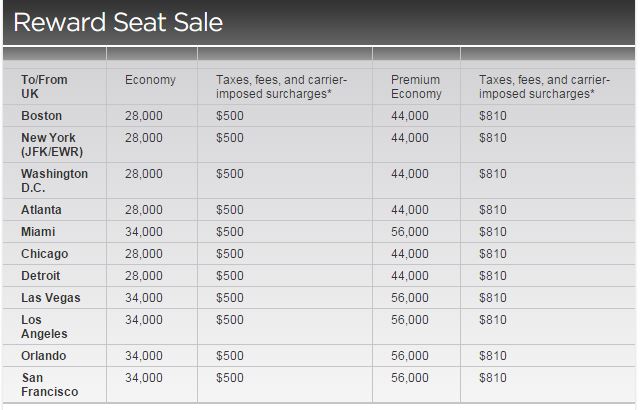The image size is (643, 410).
Task: Select the Detroit destination cell
Action: tap(41, 276)
